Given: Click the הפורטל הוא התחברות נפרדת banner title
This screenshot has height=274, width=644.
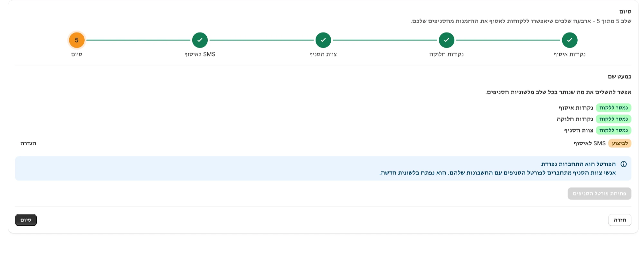Looking at the screenshot, I should (x=578, y=164).
